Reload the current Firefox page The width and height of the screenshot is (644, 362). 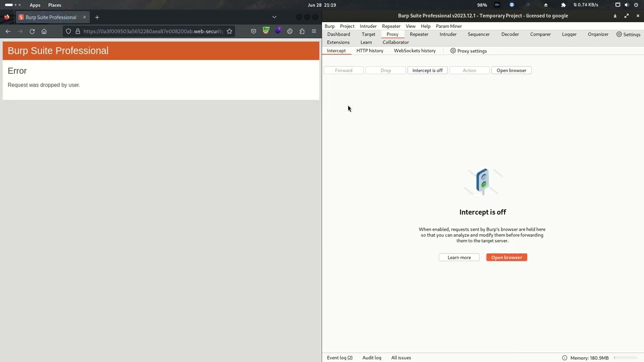(x=32, y=31)
